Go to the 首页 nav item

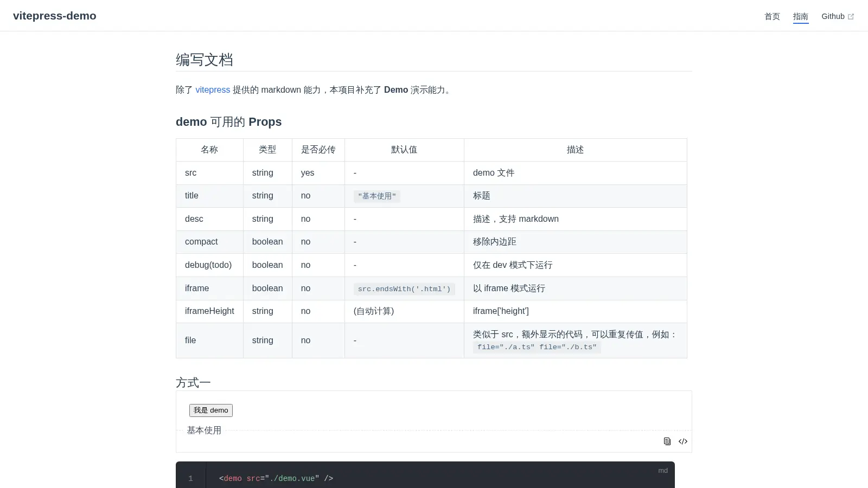pos(772,16)
